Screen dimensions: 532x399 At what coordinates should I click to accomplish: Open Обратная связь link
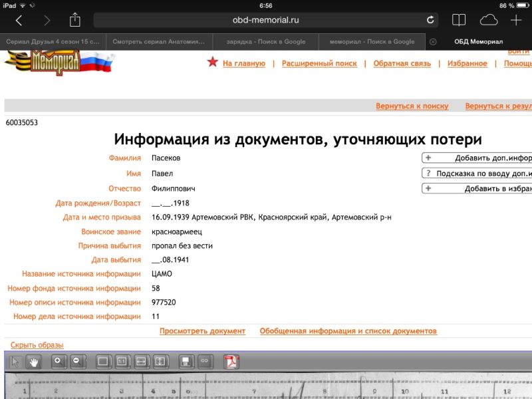click(x=402, y=63)
